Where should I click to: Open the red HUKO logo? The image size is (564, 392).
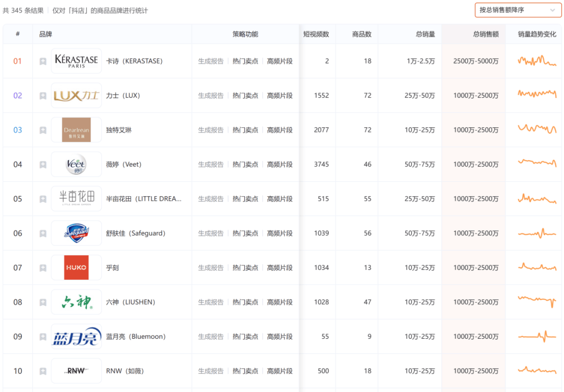76,268
